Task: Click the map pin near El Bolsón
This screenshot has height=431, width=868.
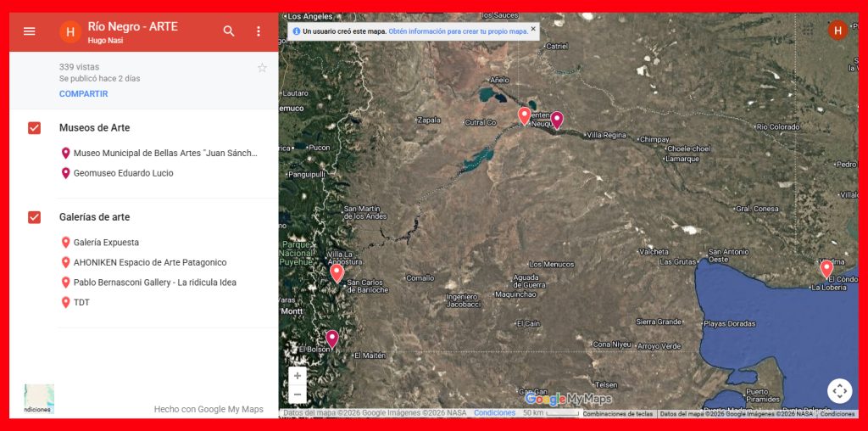Action: (332, 339)
